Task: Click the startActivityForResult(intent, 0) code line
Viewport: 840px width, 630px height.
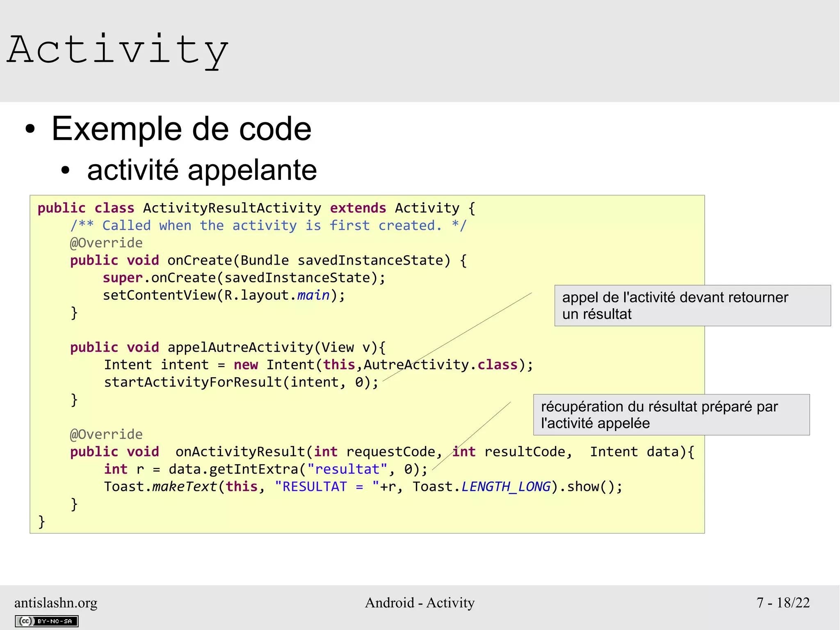Action: [x=241, y=382]
